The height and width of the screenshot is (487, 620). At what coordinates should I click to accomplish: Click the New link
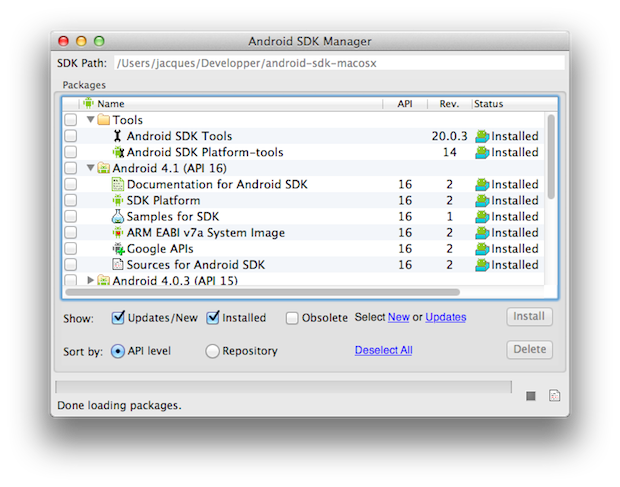click(x=399, y=317)
